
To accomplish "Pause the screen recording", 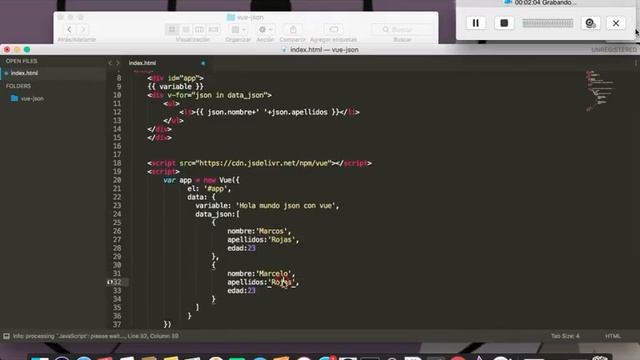I will 476,23.
